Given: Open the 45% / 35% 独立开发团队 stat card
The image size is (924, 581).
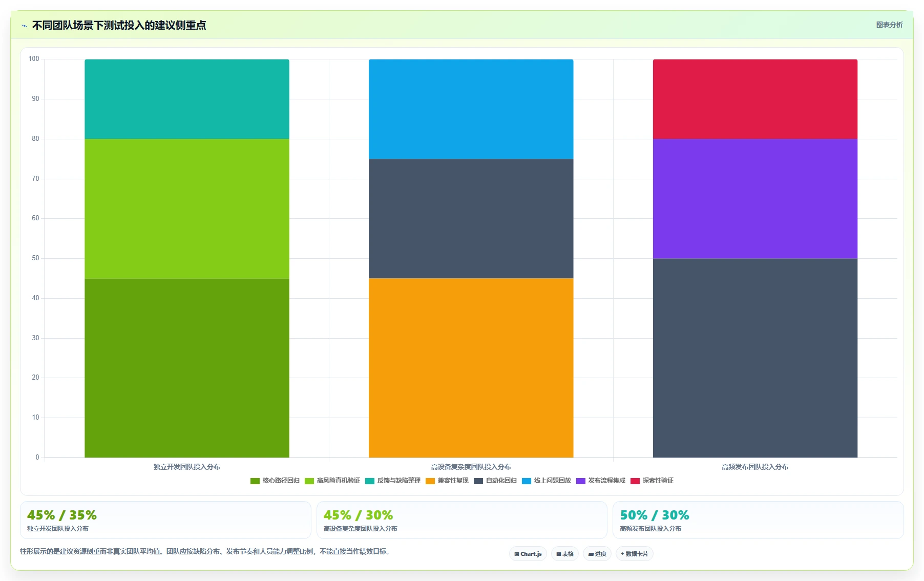Looking at the screenshot, I should pyautogui.click(x=165, y=520).
